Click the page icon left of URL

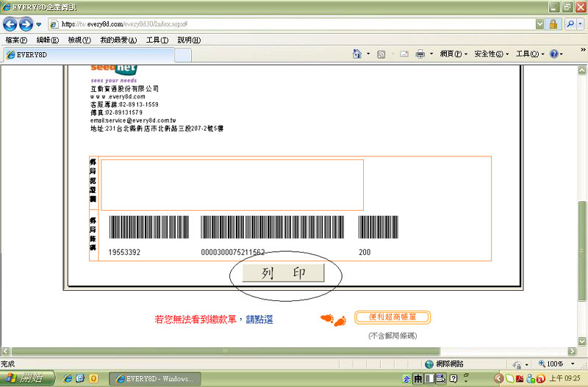click(x=54, y=24)
